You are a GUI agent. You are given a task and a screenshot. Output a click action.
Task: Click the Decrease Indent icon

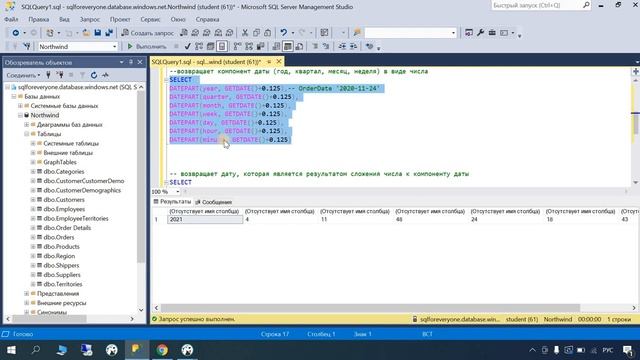[x=342, y=47]
